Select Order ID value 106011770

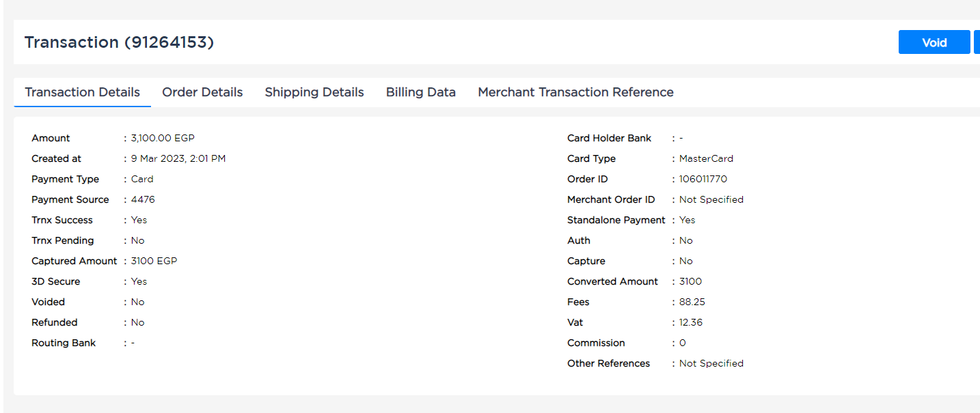point(703,179)
